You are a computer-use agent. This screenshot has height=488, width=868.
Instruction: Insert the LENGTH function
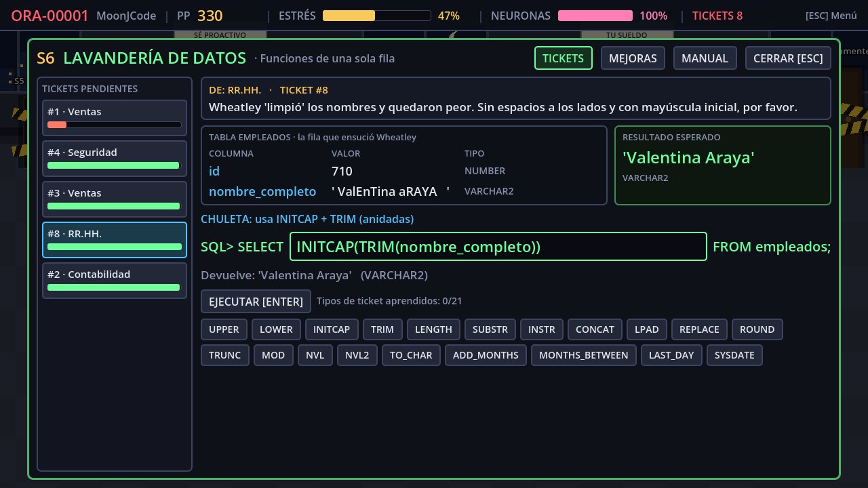pyautogui.click(x=433, y=329)
